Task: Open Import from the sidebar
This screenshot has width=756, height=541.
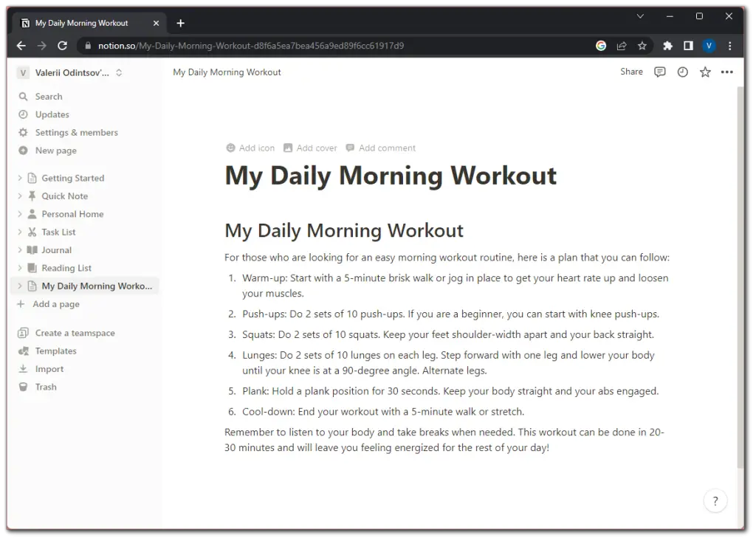Action: tap(47, 368)
